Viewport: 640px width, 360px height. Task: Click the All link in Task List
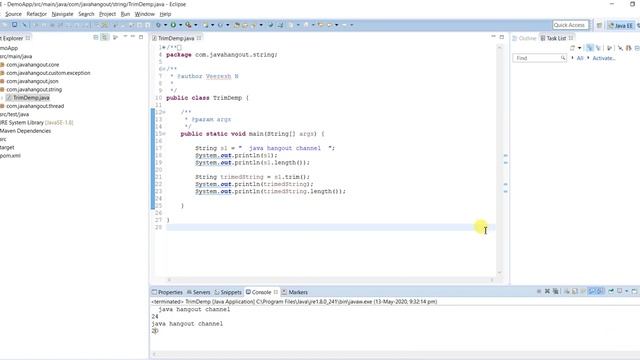click(580, 58)
